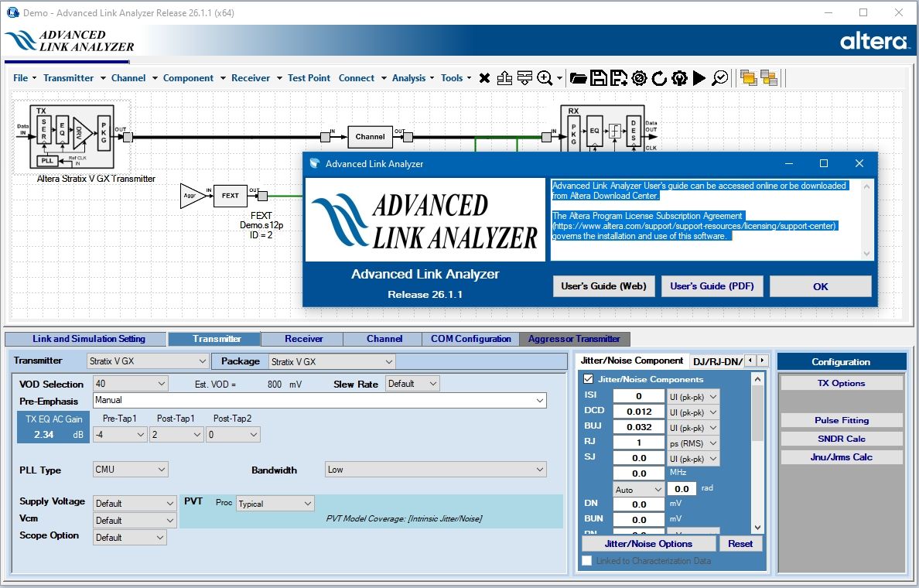Viewport: 919px width, 588px height.
Task: Switch to the Receiver settings tab
Action: coord(303,339)
